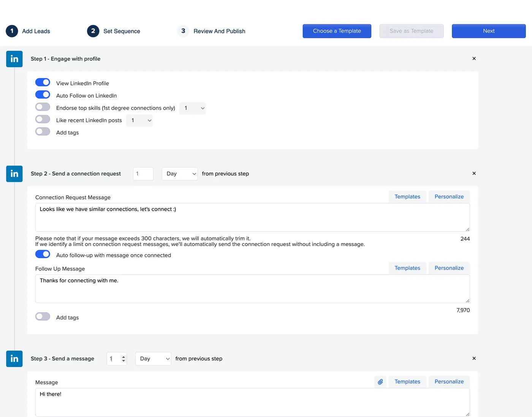Click Personalize for Connection Request Message
This screenshot has height=417, width=532.
pyautogui.click(x=449, y=197)
